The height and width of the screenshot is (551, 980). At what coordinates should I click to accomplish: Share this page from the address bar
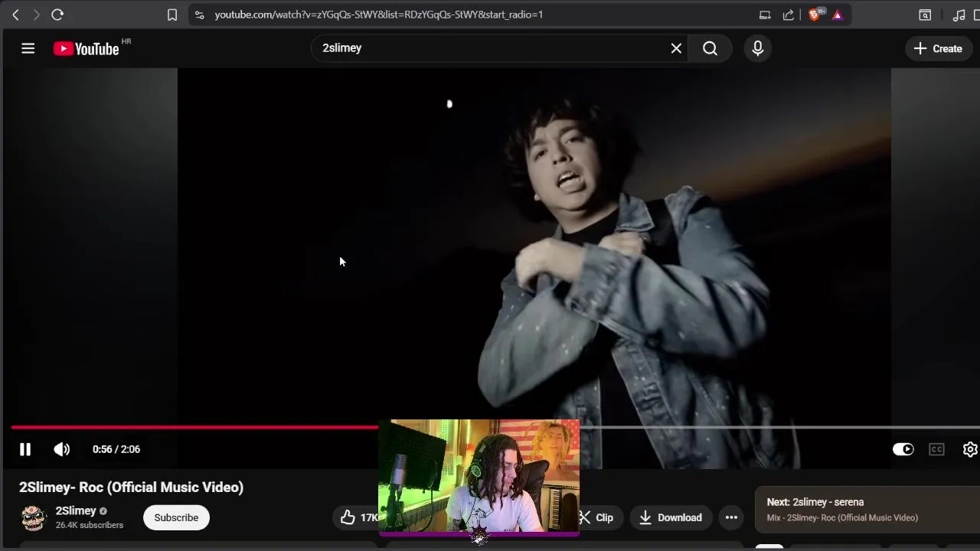789,15
